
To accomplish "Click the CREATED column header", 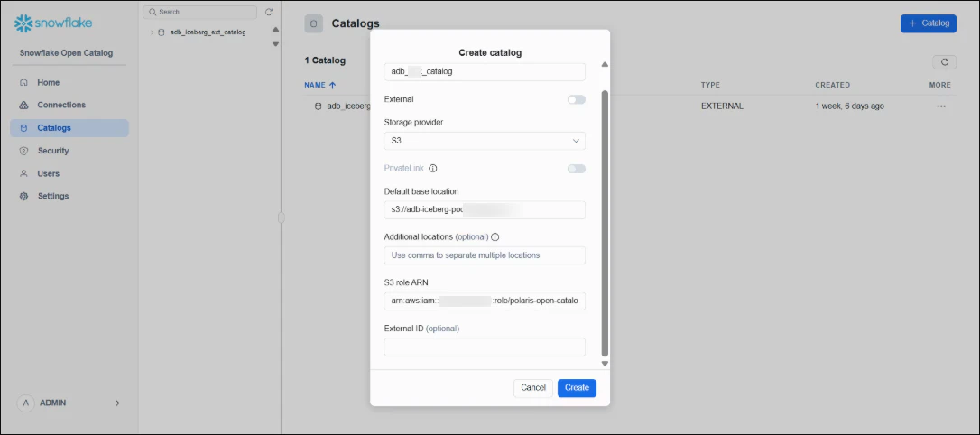I will 833,85.
